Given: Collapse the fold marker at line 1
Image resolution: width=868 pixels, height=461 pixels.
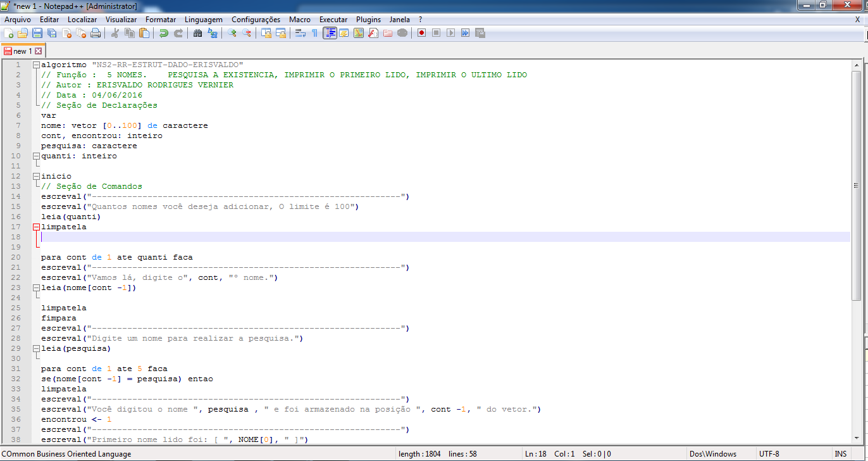Looking at the screenshot, I should [36, 65].
